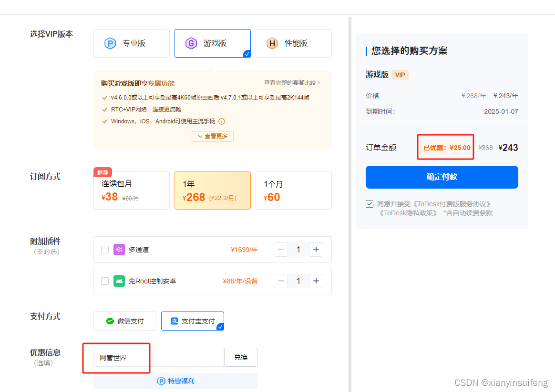Click the purple 多通道 plugin icon
The width and height of the screenshot is (555, 392).
pos(119,250)
